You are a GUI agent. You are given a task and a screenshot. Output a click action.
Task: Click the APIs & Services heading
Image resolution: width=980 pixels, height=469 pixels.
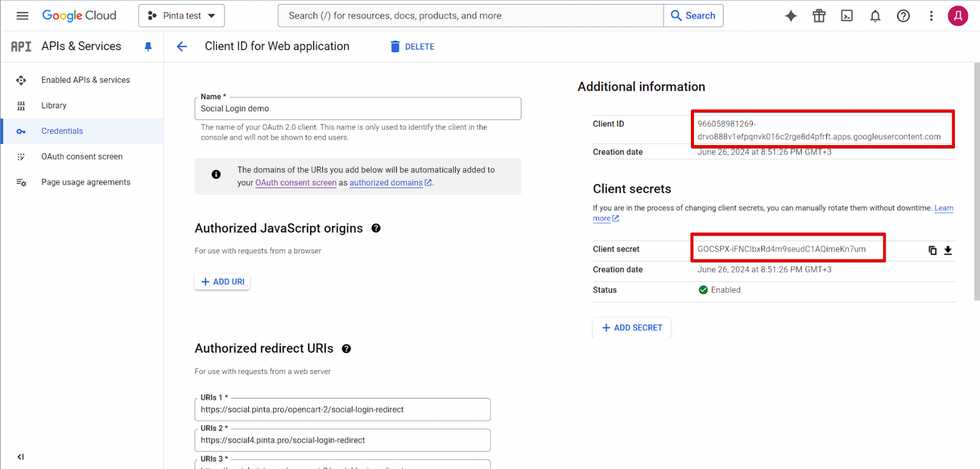81,47
